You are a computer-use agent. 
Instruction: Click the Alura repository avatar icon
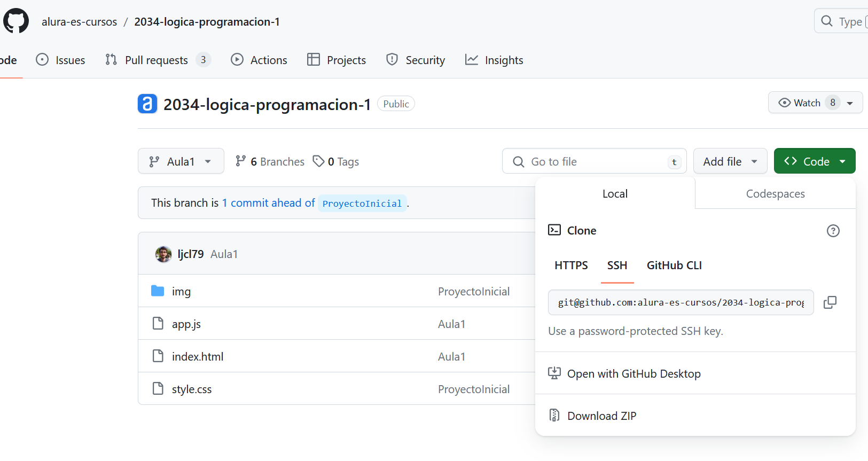(147, 104)
